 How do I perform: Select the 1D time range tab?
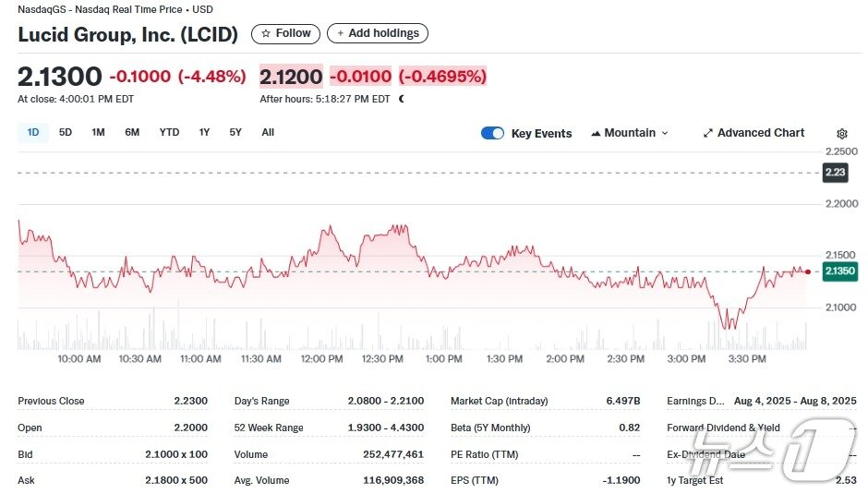(x=33, y=132)
